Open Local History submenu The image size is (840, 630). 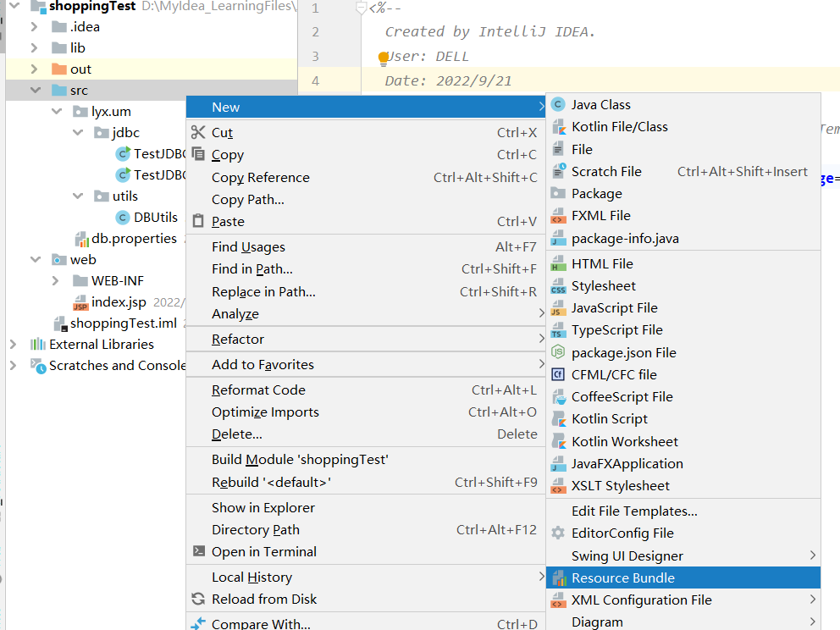coord(366,577)
